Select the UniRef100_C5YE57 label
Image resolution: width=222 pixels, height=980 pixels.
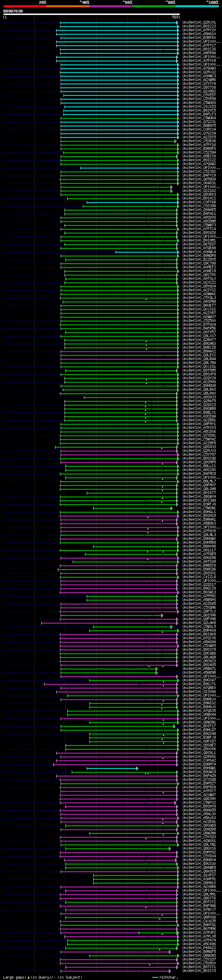click(x=199, y=95)
